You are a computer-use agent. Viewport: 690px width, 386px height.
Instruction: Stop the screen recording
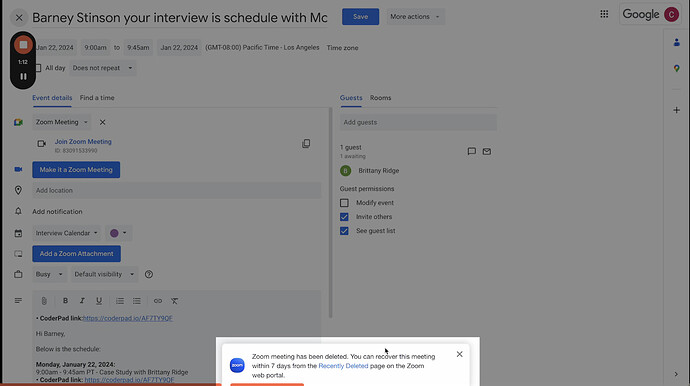pyautogui.click(x=23, y=45)
